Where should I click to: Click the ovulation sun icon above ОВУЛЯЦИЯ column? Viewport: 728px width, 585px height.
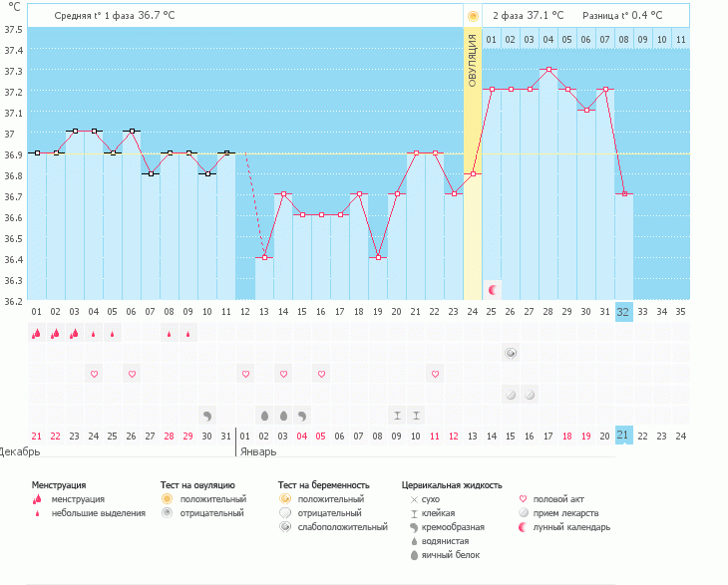(473, 17)
